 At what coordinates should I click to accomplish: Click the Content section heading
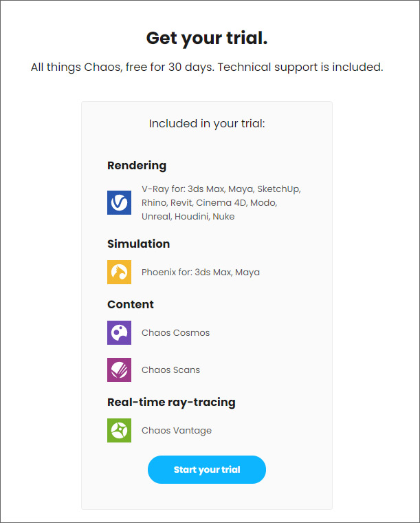coord(131,305)
